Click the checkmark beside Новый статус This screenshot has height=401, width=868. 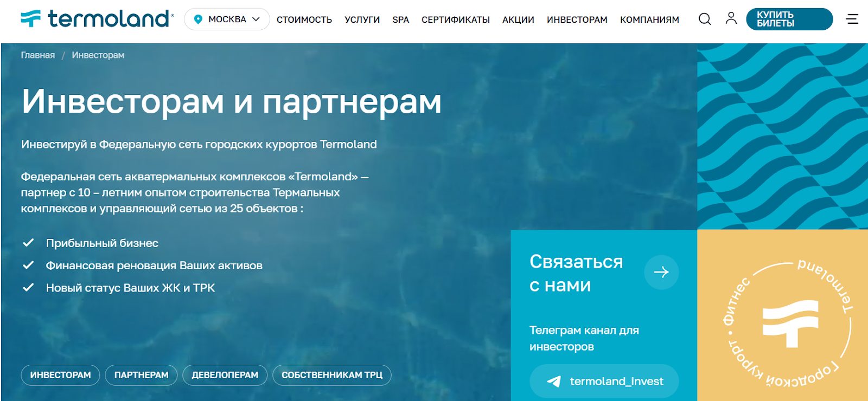[x=28, y=287]
